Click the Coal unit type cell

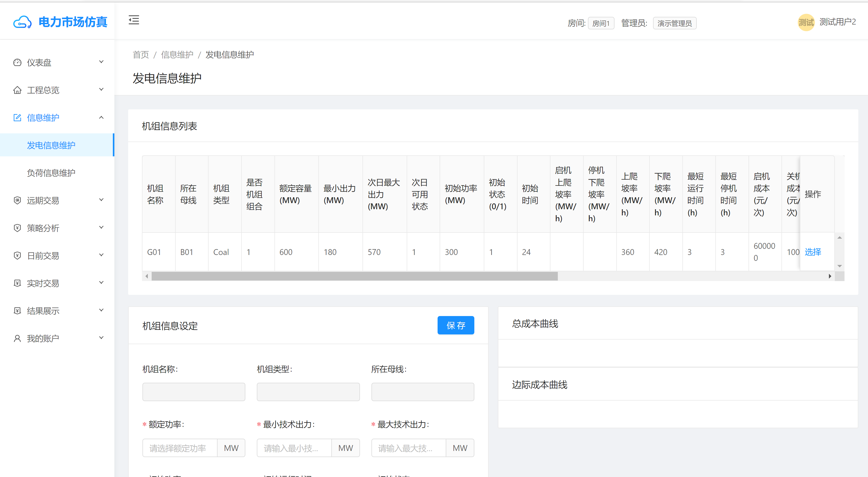224,252
